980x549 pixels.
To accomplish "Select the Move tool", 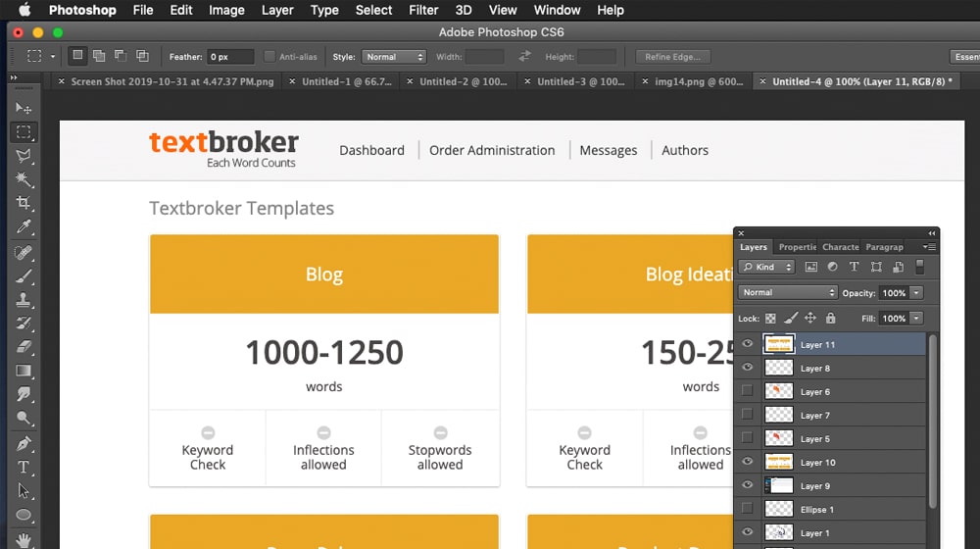I will click(x=24, y=108).
